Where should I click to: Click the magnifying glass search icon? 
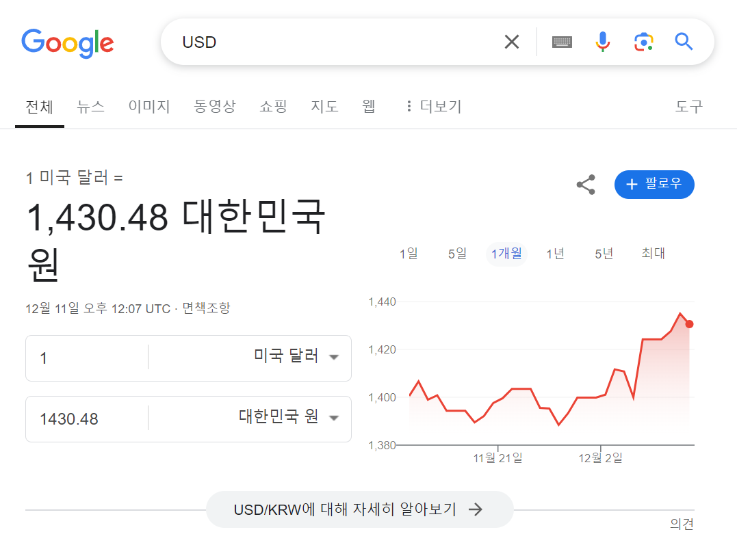pyautogui.click(x=684, y=42)
